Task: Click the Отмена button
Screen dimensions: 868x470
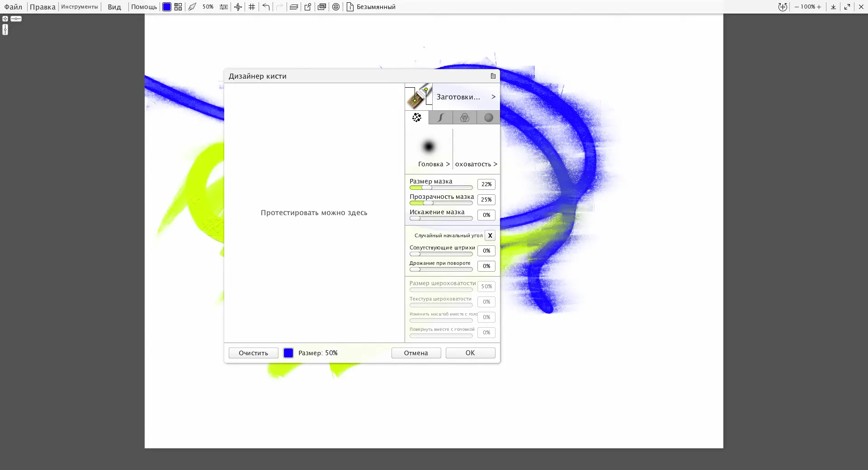Action: [416, 353]
